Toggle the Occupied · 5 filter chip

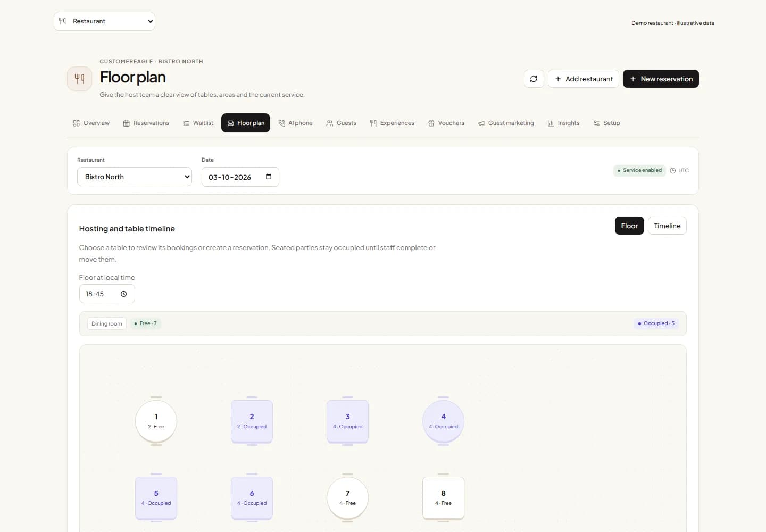point(656,323)
